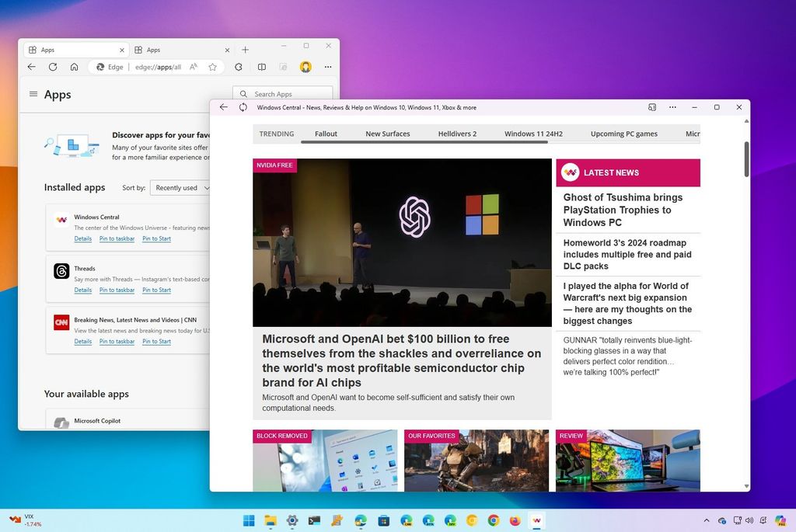
Task: Go to Edge home page
Action: click(74, 67)
